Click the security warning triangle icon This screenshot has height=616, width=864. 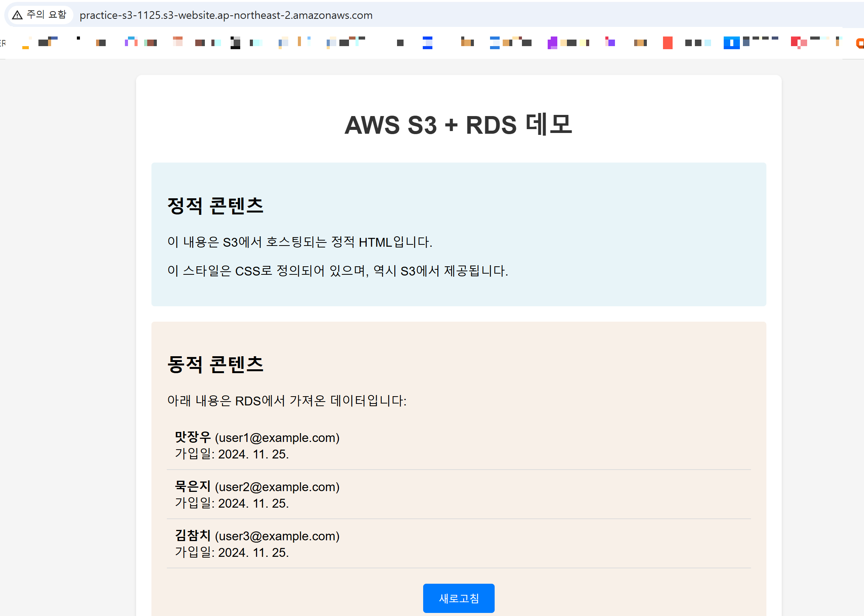point(17,15)
